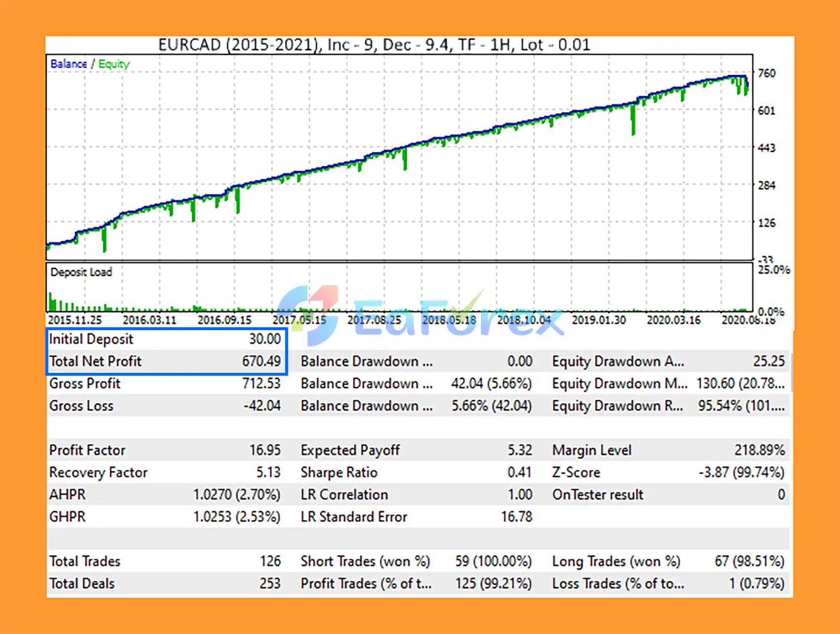Select the Balance Drawdown value 42.04 (5.66%)
Viewport: 840px width, 634px height.
click(491, 383)
